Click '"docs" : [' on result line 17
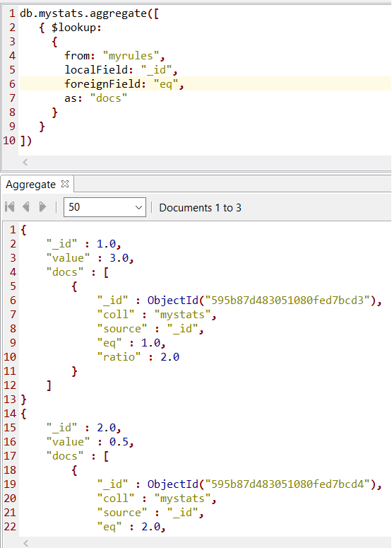The width and height of the screenshot is (392, 548). coord(78,456)
